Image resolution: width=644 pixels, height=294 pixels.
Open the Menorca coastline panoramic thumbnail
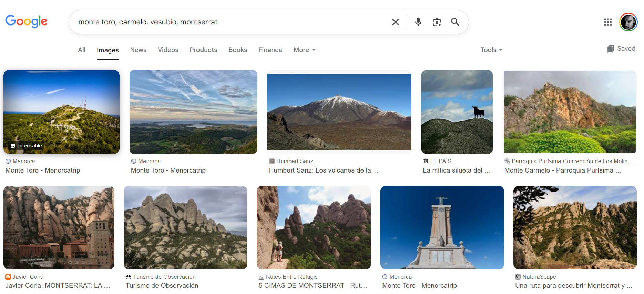coord(193,112)
